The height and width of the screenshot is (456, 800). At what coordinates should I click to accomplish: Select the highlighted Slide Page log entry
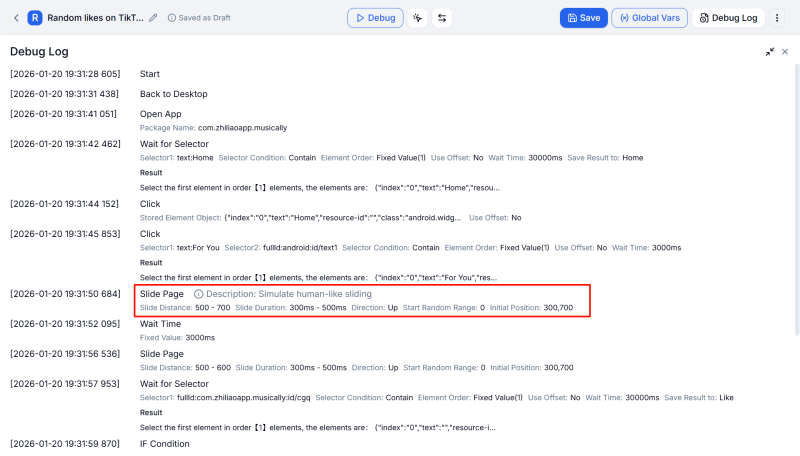pyautogui.click(x=161, y=294)
